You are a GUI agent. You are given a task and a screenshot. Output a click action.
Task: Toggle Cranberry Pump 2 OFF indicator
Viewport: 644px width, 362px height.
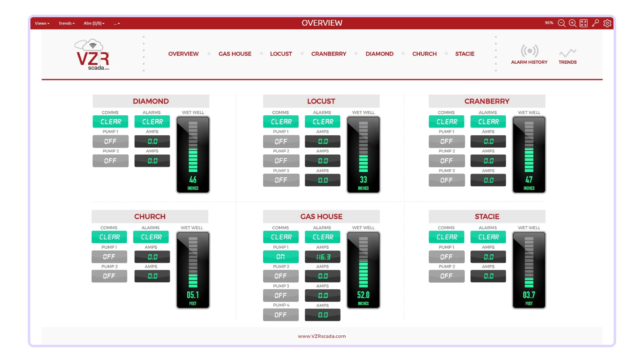447,161
